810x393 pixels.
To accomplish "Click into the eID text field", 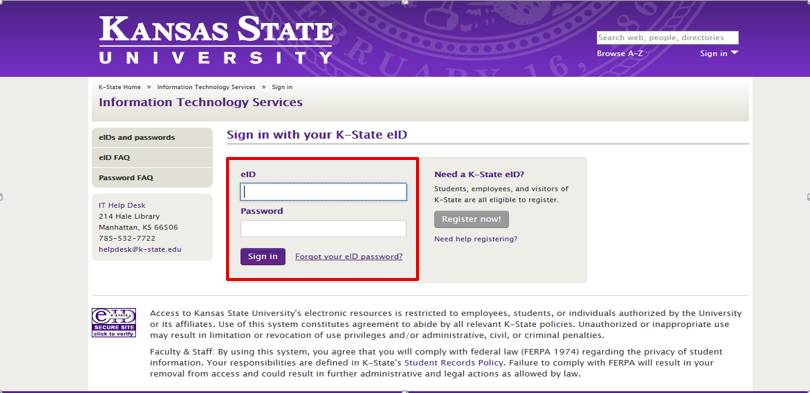I will click(x=323, y=192).
